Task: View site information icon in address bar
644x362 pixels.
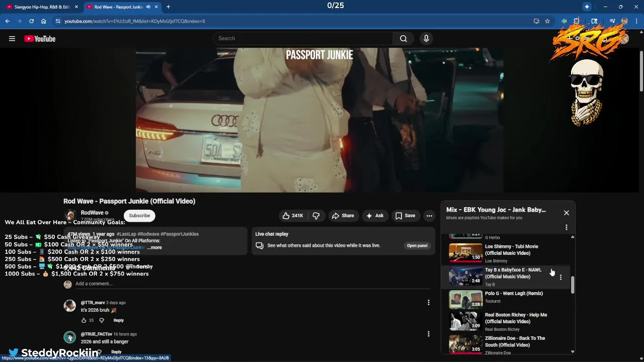Action: point(58,21)
